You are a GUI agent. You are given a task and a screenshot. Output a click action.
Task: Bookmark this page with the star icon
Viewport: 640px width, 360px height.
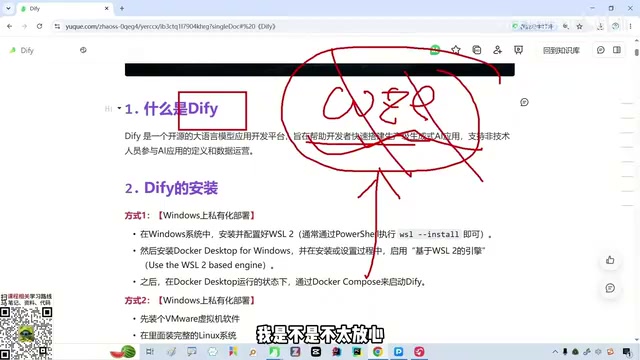tap(580, 26)
